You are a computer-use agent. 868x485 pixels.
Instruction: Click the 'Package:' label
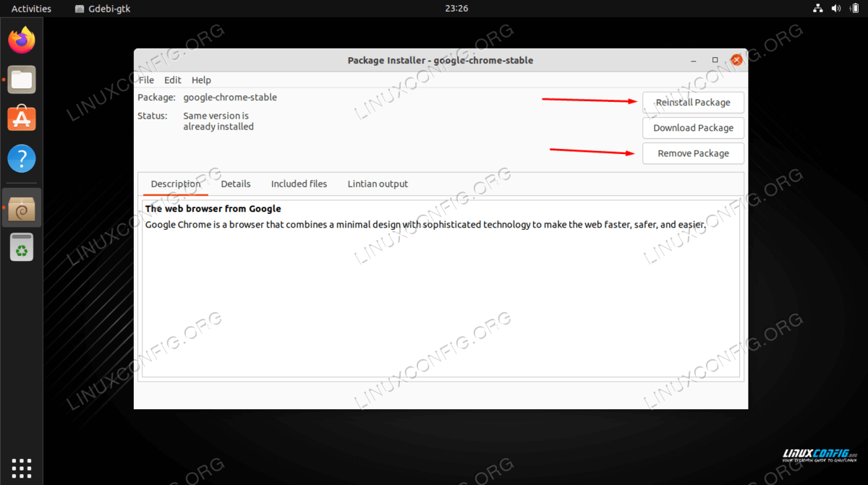click(156, 98)
